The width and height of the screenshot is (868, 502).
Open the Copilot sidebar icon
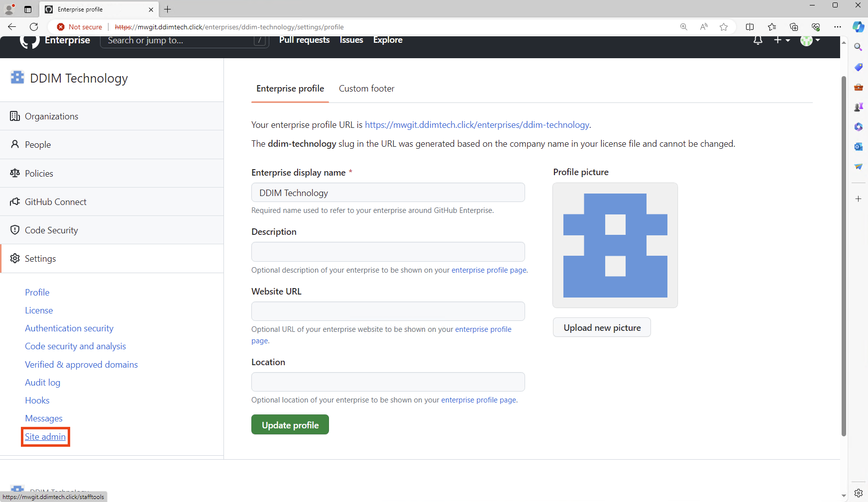pos(859,27)
